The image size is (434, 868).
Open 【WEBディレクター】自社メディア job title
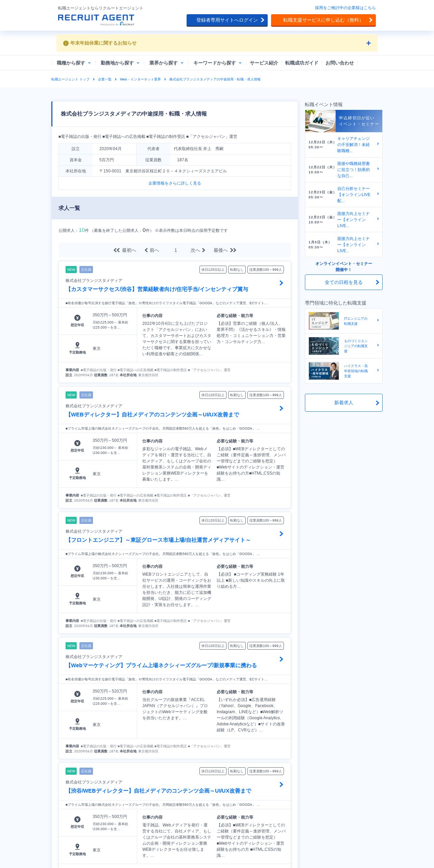(x=152, y=415)
